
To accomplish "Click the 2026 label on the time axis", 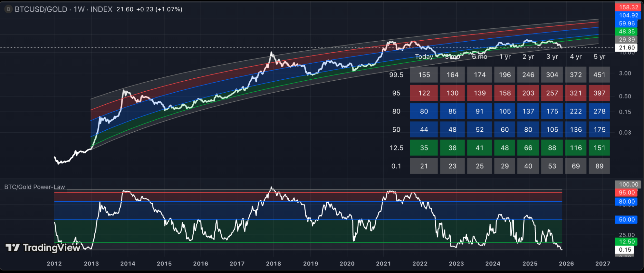I will tap(566, 264).
